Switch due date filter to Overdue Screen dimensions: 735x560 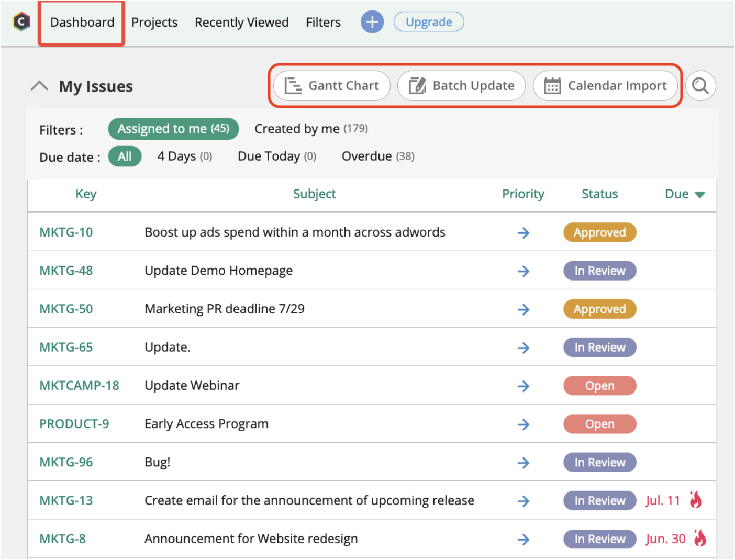coord(367,155)
